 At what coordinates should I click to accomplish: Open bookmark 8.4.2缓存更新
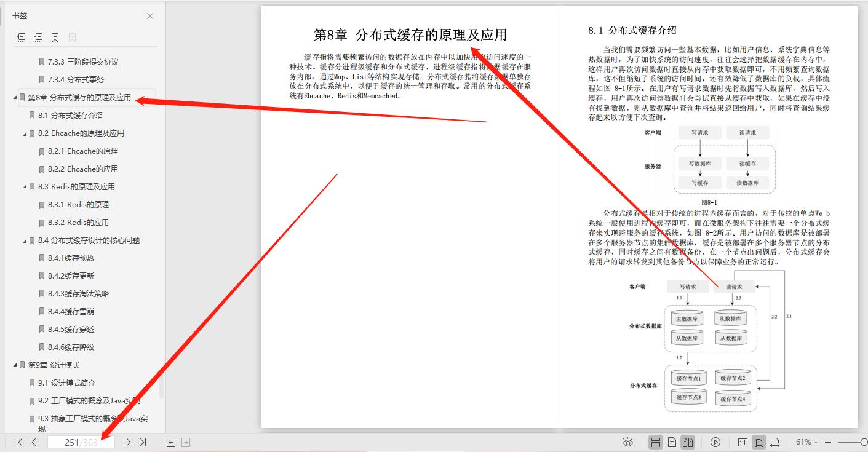71,276
